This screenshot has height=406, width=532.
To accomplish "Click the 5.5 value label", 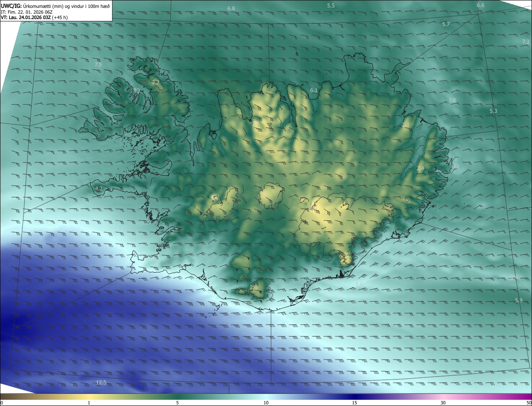I will tap(331, 5).
